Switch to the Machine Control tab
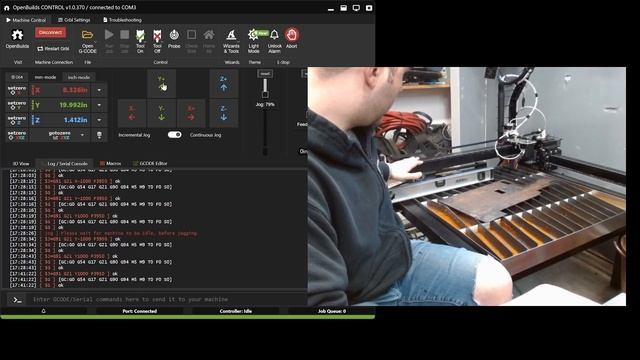This screenshot has width=640, height=360. (x=26, y=20)
